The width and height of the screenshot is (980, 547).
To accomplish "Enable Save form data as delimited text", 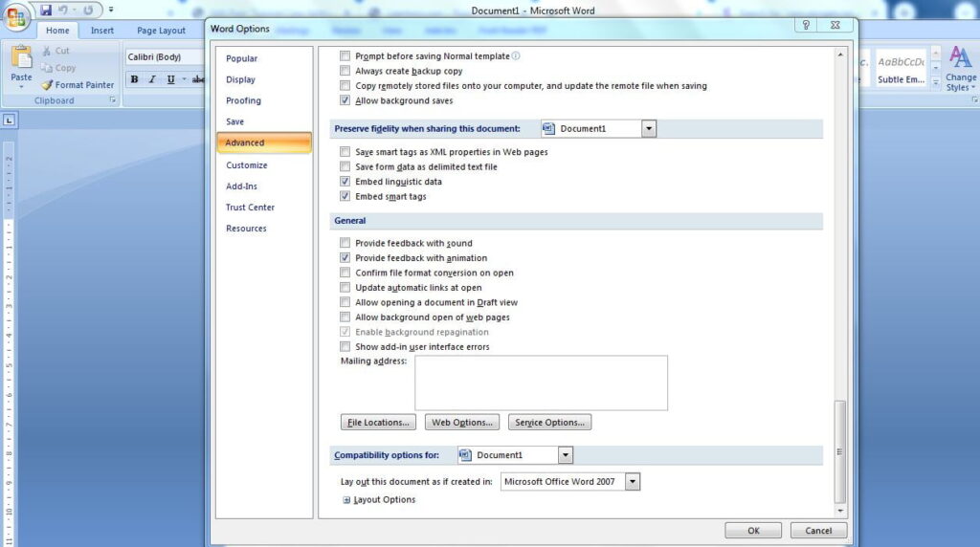I will (x=345, y=166).
